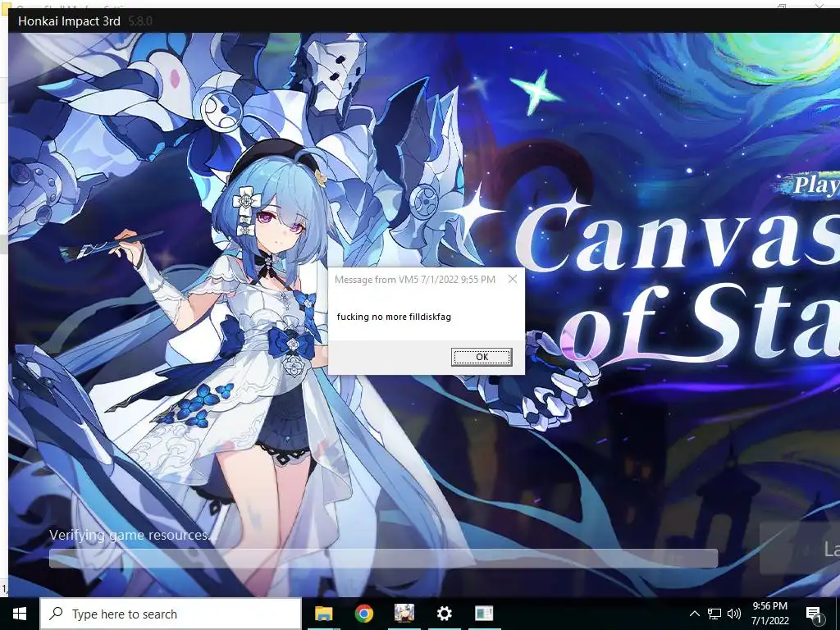Launch Google Chrome from the taskbar

point(363,614)
